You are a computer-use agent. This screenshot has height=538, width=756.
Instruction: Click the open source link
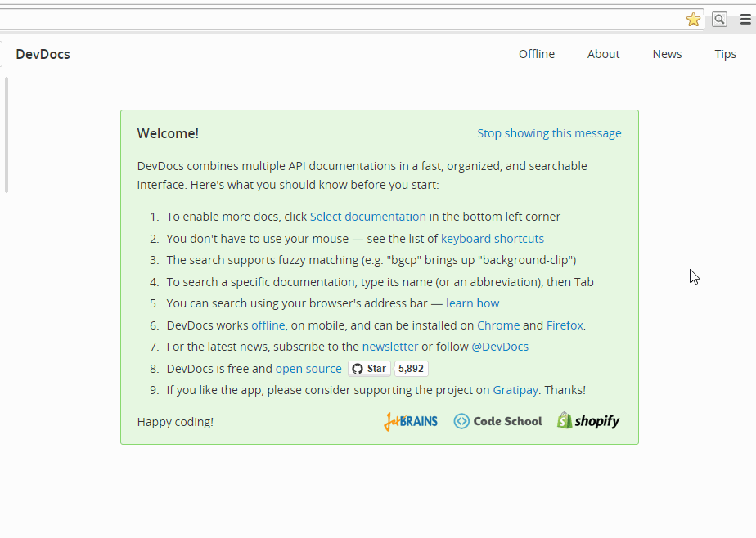308,369
